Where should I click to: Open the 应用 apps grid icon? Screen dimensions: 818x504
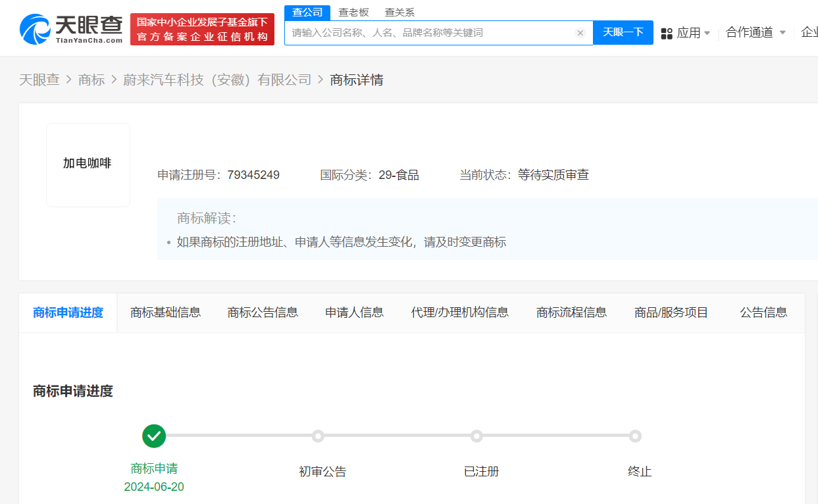click(667, 32)
